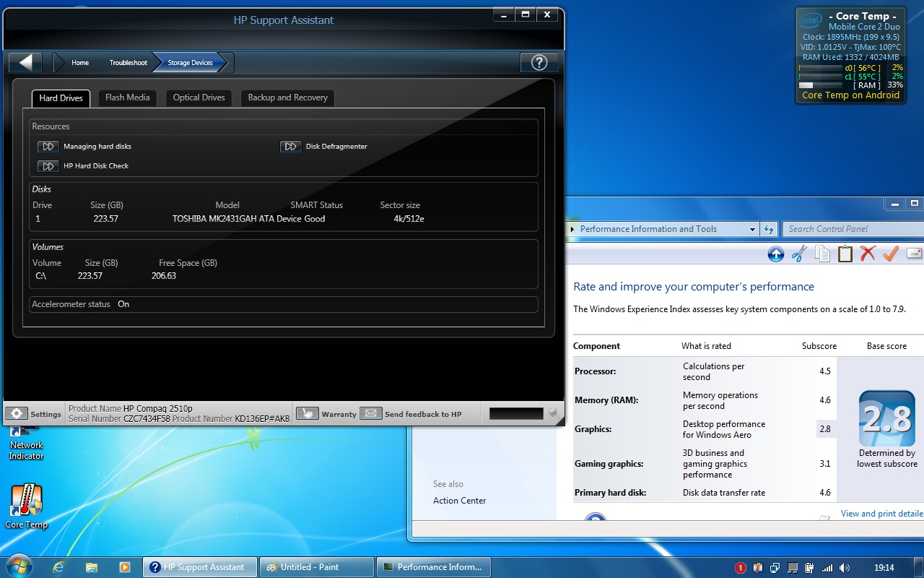Launch Windows Media Player from taskbar
This screenshot has width=924, height=578.
click(124, 567)
